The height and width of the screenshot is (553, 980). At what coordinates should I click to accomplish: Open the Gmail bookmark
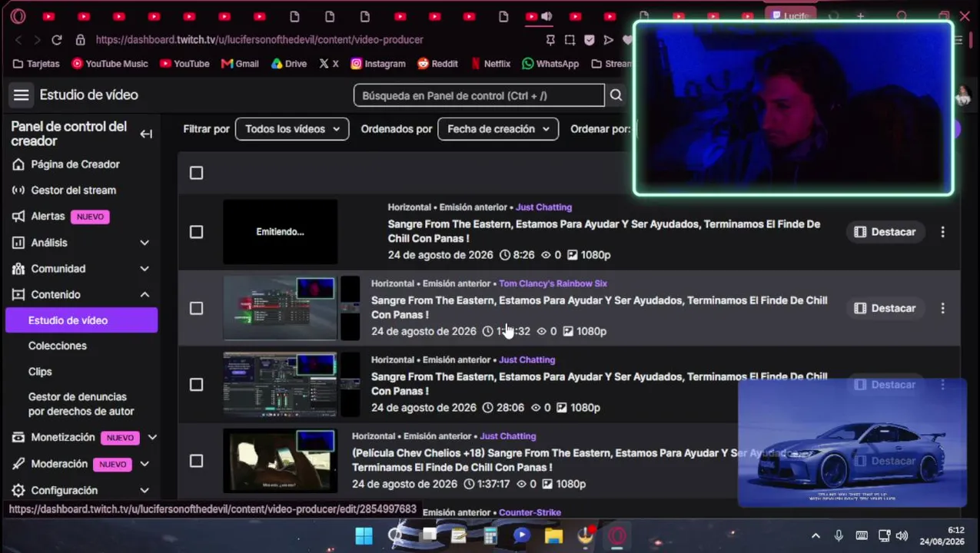coord(240,64)
